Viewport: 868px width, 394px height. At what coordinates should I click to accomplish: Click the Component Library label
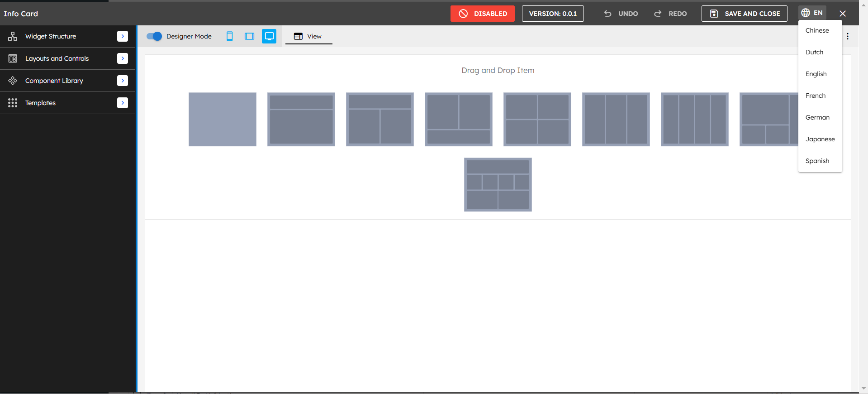(54, 81)
